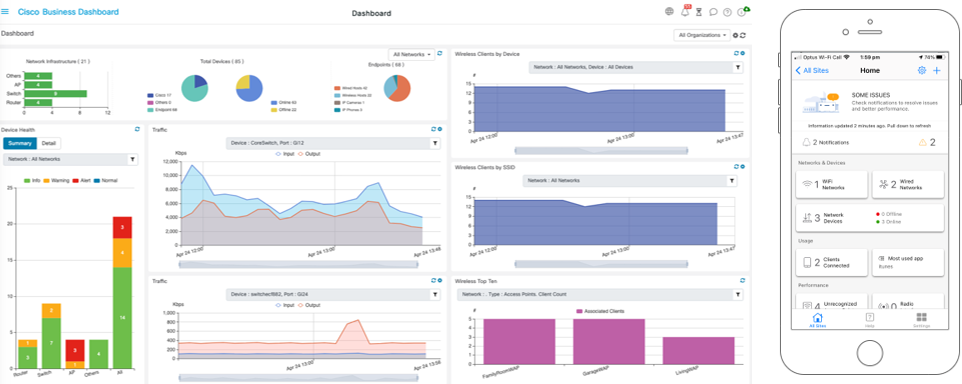962x384 pixels.
Task: Click the Cisco Business Dashboard title link
Action: tap(68, 12)
